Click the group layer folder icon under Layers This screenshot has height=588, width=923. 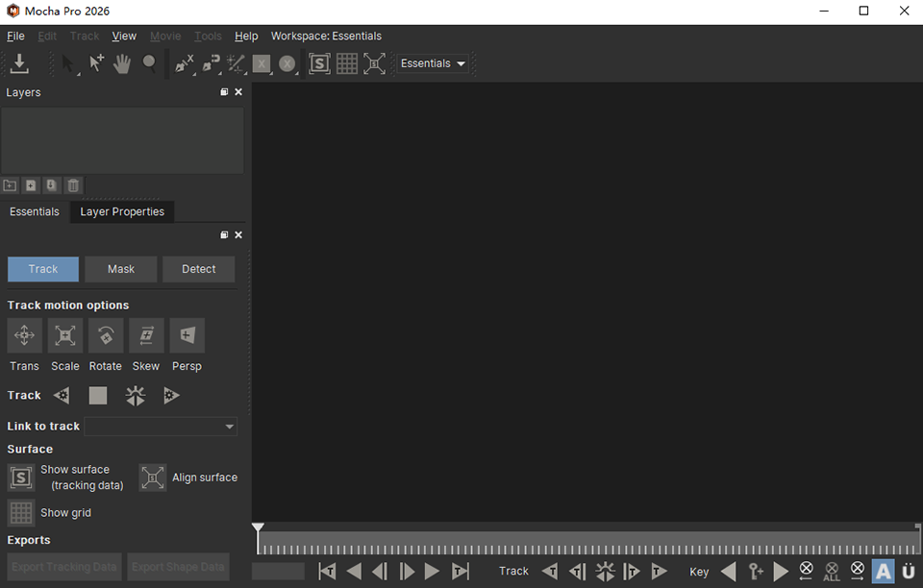coord(10,185)
